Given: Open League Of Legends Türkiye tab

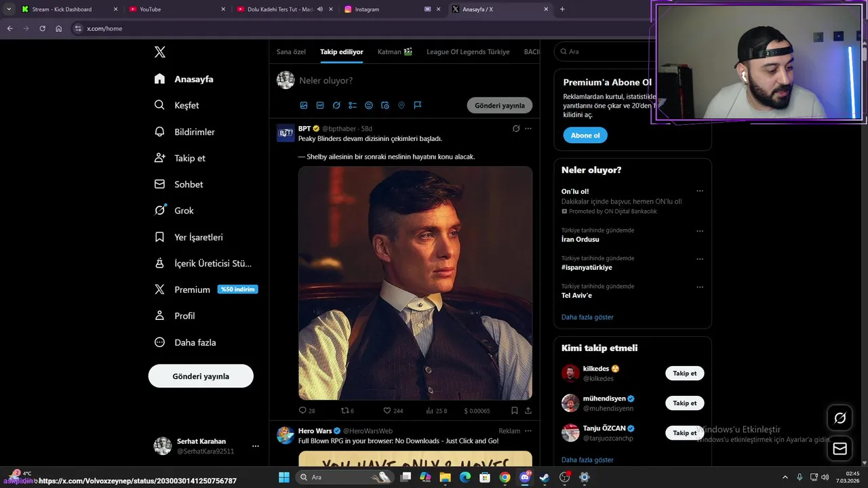Looking at the screenshot, I should [x=468, y=52].
